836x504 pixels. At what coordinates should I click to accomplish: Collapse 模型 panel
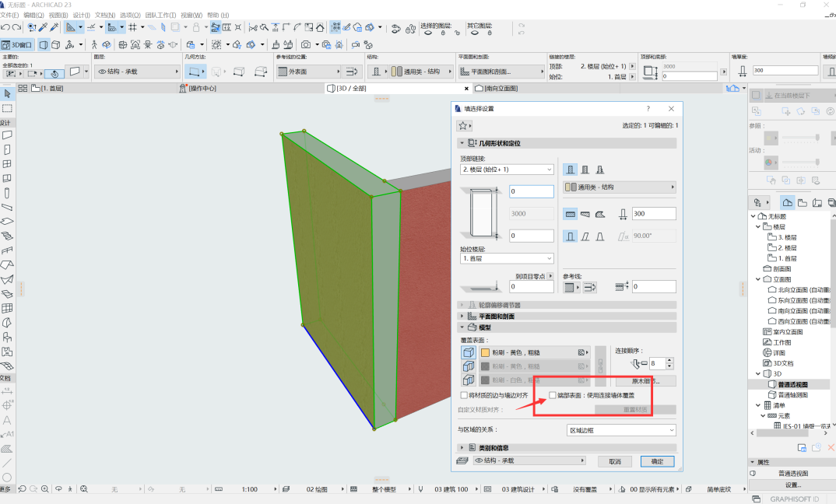462,327
